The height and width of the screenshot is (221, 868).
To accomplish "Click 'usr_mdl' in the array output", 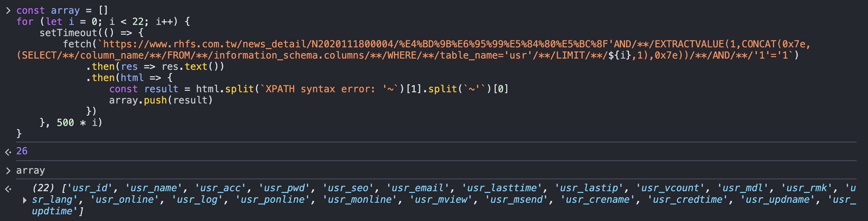I will 743,188.
